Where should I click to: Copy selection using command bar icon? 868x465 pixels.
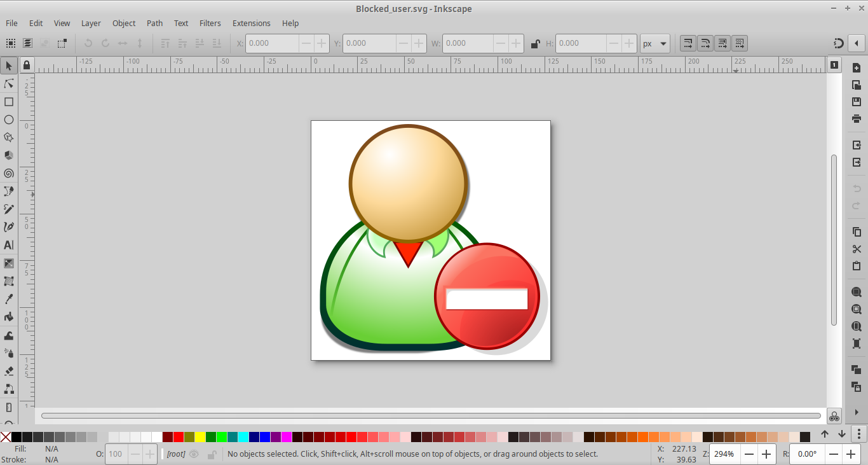pos(857,232)
